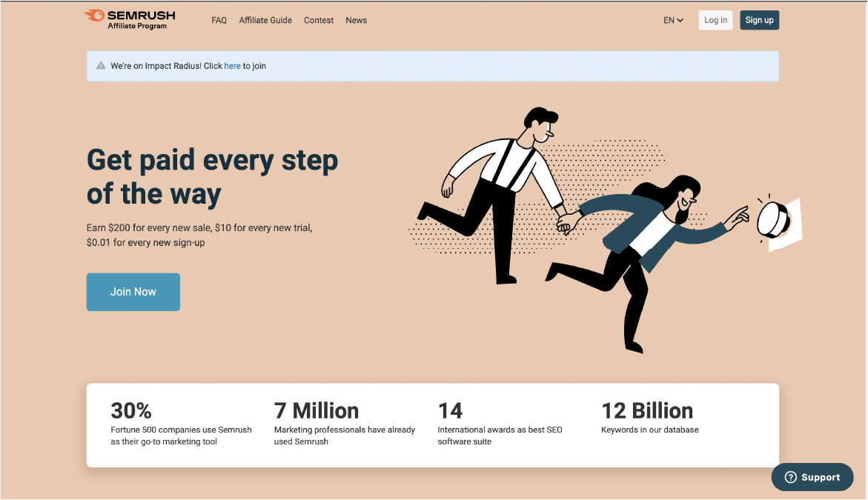Click the '14' awards statistic
This screenshot has width=868, height=500.
pyautogui.click(x=450, y=411)
